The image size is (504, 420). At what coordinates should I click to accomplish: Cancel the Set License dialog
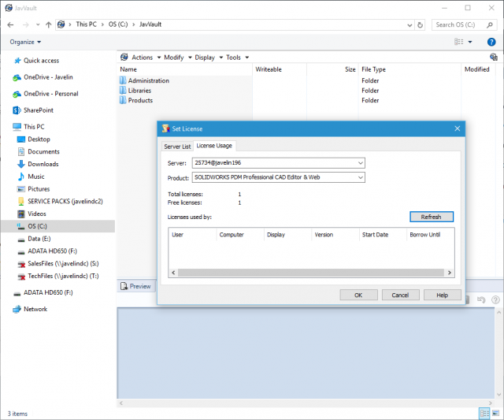(400, 295)
